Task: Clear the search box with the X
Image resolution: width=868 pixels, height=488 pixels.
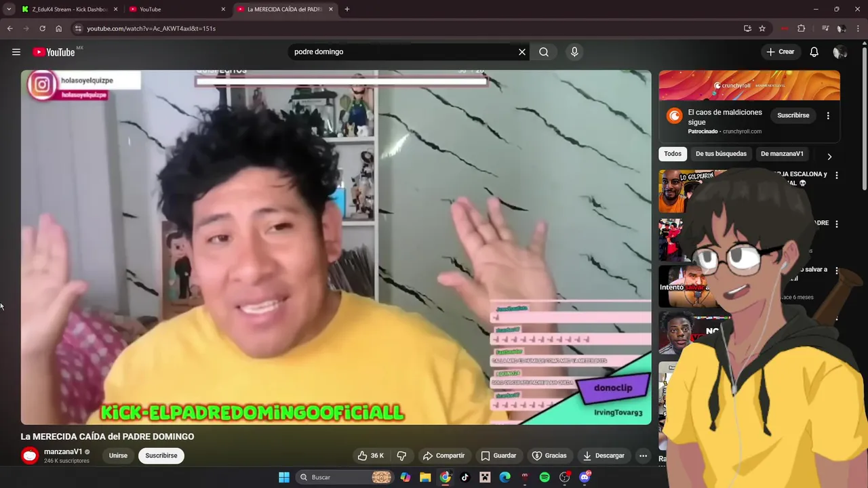Action: pyautogui.click(x=522, y=52)
